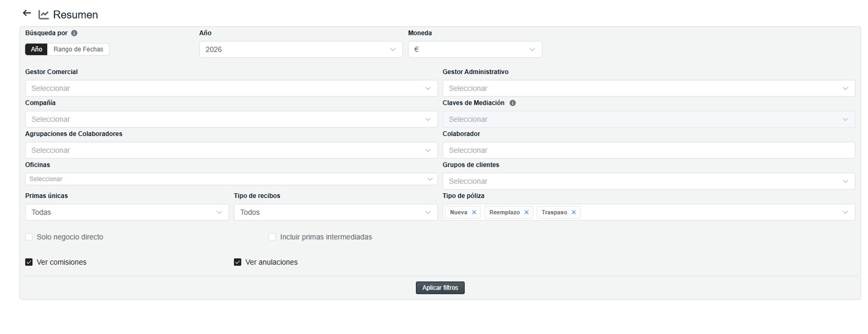The width and height of the screenshot is (868, 334).
Task: Go back using the left arrow icon
Action: pos(27,13)
